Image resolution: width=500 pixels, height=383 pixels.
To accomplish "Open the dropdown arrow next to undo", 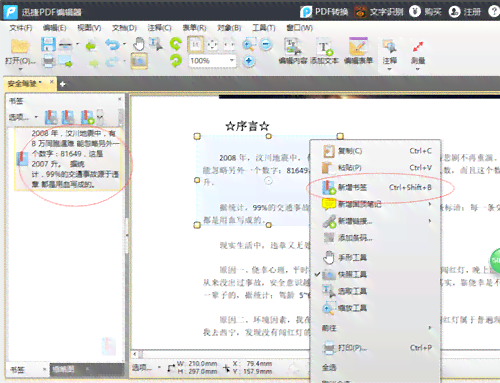I will 124,44.
